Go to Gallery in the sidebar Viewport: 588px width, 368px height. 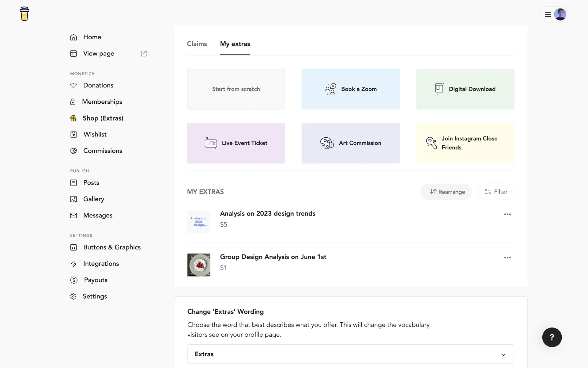tap(93, 199)
